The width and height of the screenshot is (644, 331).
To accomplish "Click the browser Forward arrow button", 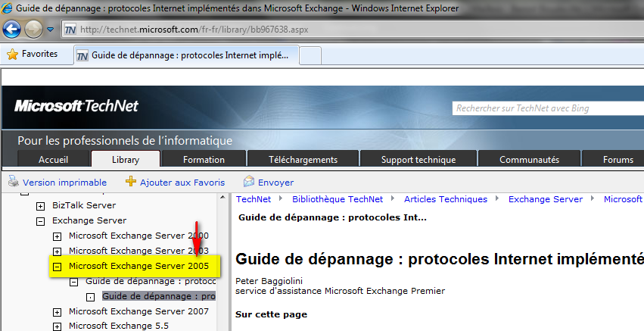I will tap(33, 30).
